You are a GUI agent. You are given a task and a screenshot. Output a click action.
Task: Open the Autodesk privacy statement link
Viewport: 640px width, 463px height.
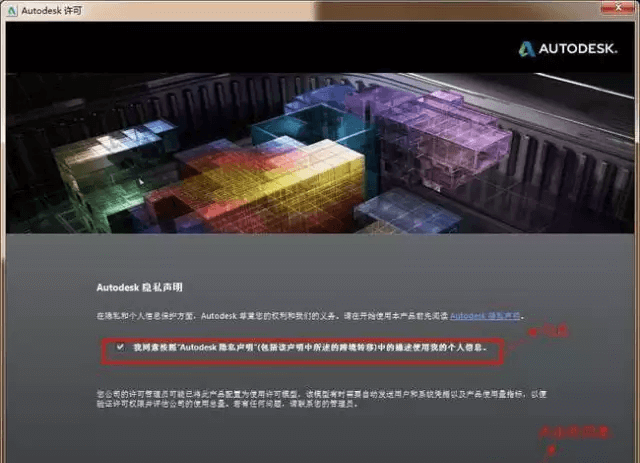[485, 316]
